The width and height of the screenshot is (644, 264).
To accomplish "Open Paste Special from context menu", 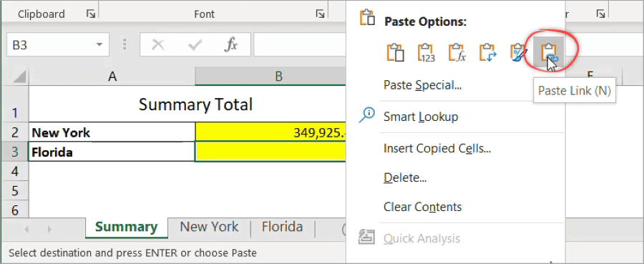I will click(x=422, y=85).
